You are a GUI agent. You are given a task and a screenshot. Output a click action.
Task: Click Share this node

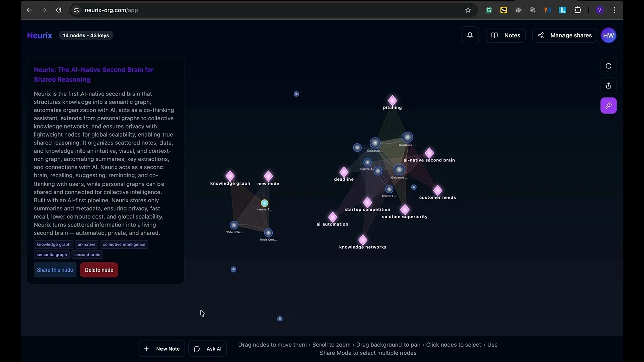[55, 270]
